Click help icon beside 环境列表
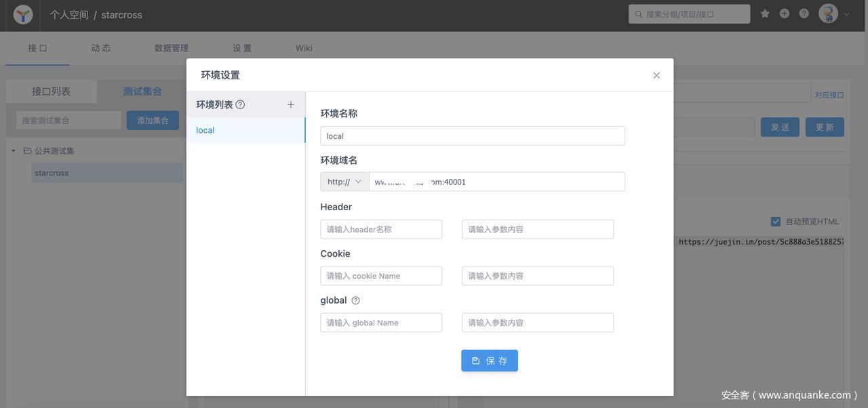The width and height of the screenshot is (868, 408). pyautogui.click(x=240, y=104)
